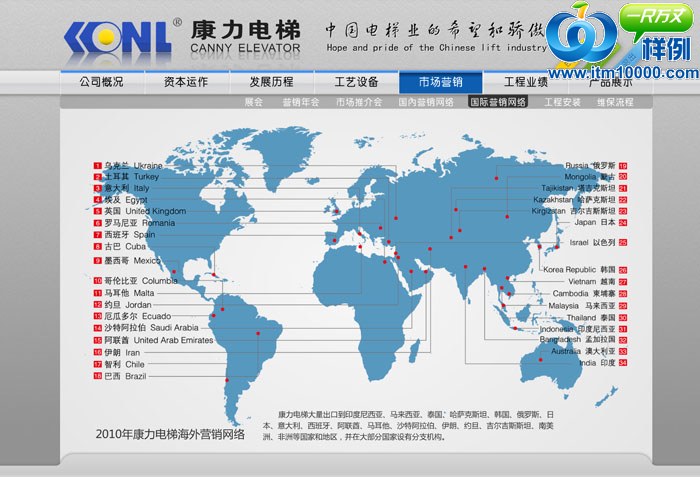
Task: Click red number 8 badge for Cuba
Action: pos(98,247)
